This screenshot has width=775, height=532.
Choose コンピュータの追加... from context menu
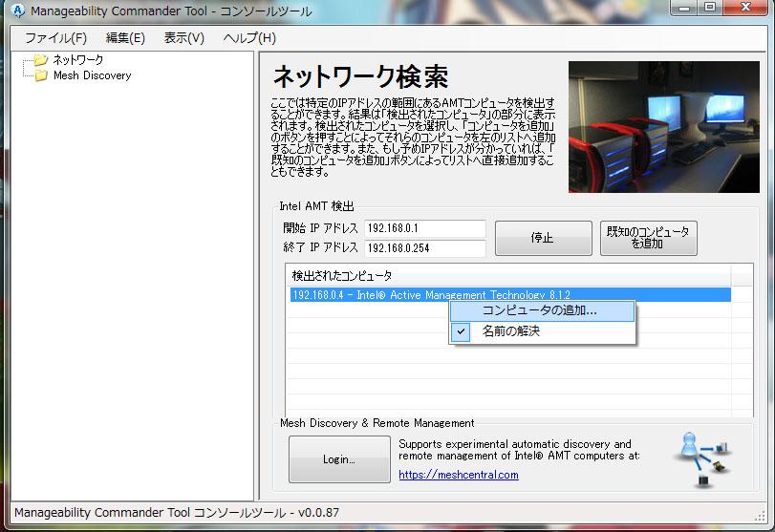coord(542,310)
